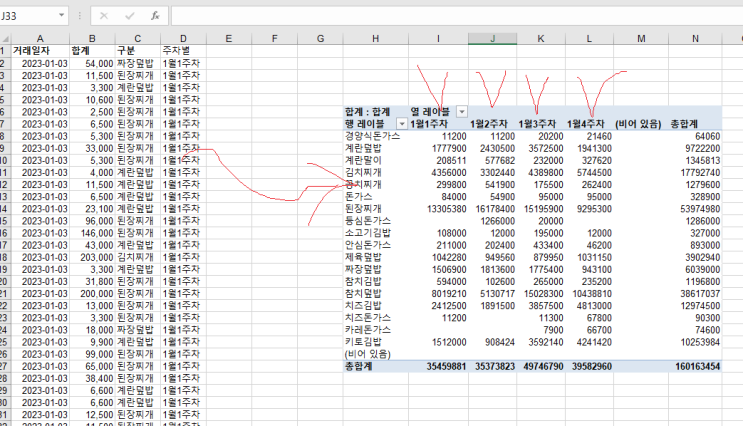
Task: Select row 18 header
Action: coord(4,257)
